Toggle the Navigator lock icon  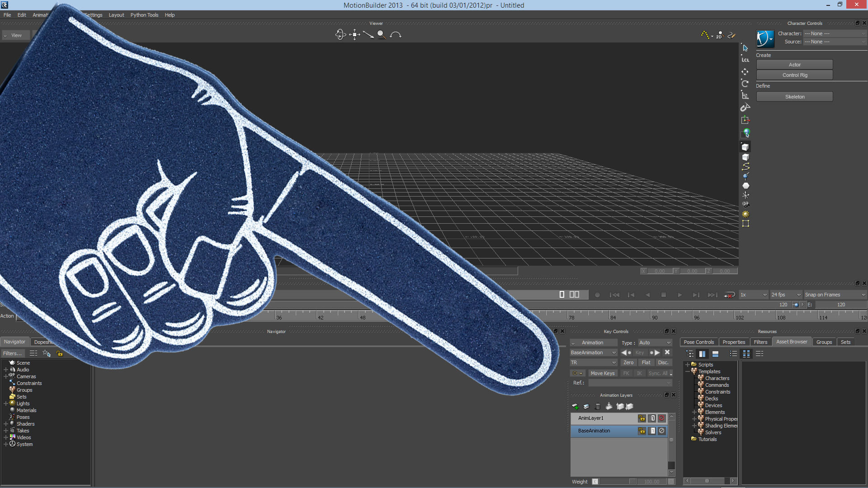click(x=59, y=353)
